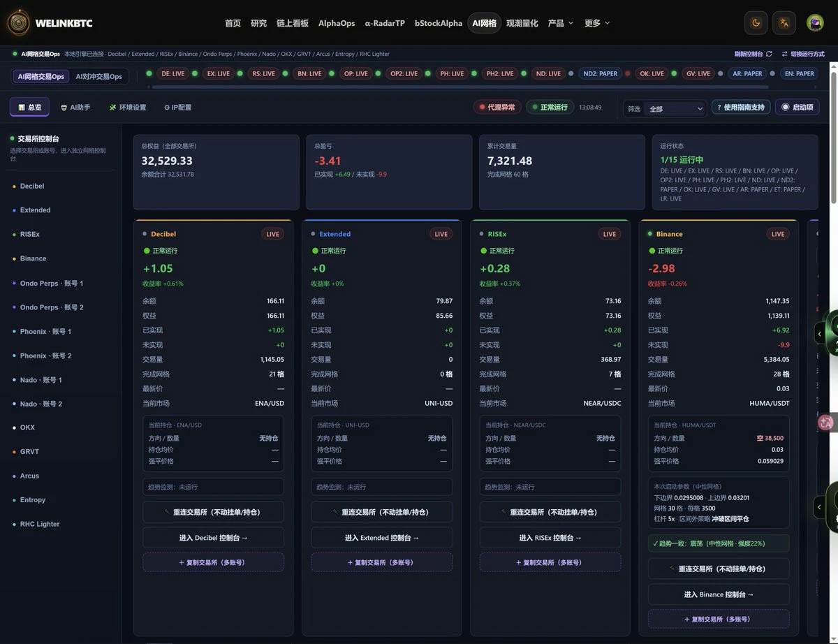The image size is (838, 644).
Task: Click 切换运行方式 switch icon
Action: click(784, 54)
